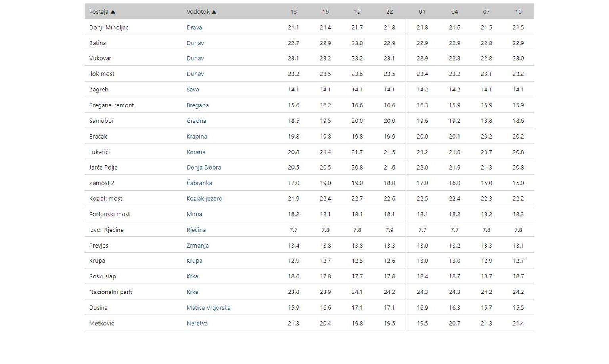The width and height of the screenshot is (609, 364).
Task: Open the Dunav link in the Vukovar row
Action: click(x=195, y=58)
